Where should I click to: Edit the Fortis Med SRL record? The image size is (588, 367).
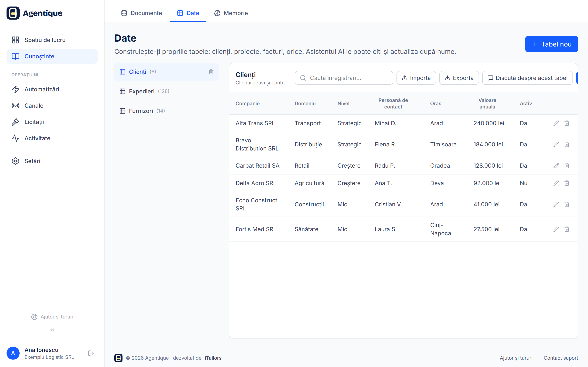(x=556, y=229)
